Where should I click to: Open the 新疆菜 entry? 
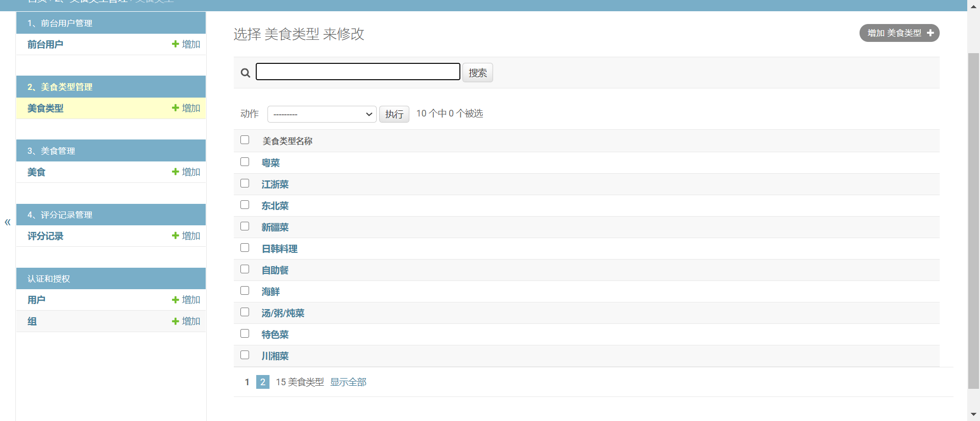pos(275,227)
